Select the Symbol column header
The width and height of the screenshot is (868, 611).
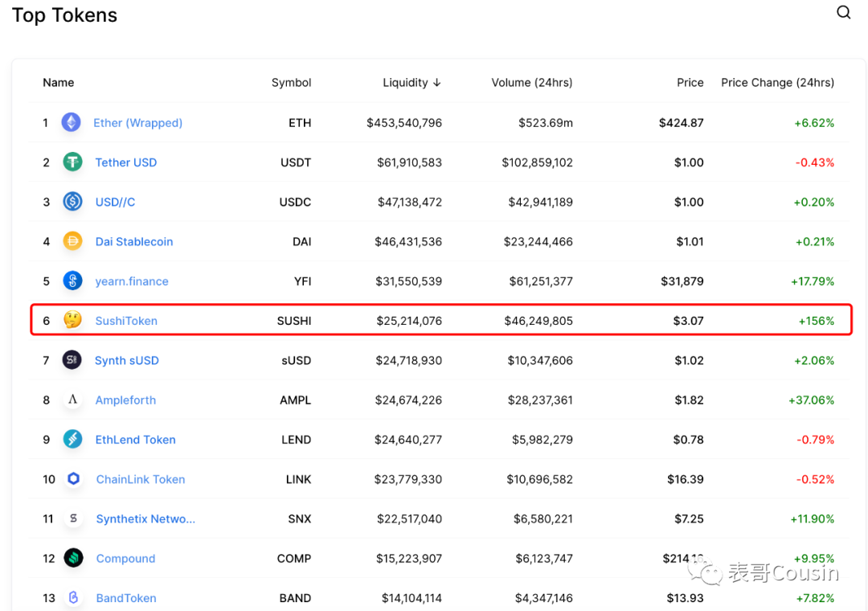pos(291,82)
